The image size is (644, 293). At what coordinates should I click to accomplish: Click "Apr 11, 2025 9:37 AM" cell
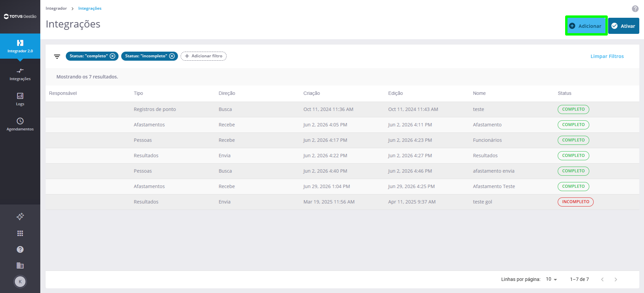pyautogui.click(x=412, y=202)
